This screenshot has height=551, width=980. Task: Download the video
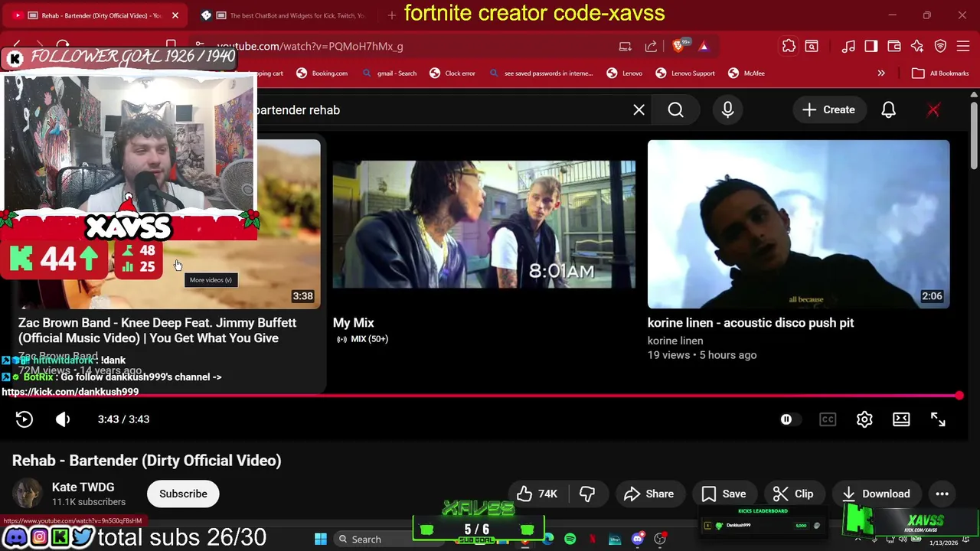tap(877, 494)
